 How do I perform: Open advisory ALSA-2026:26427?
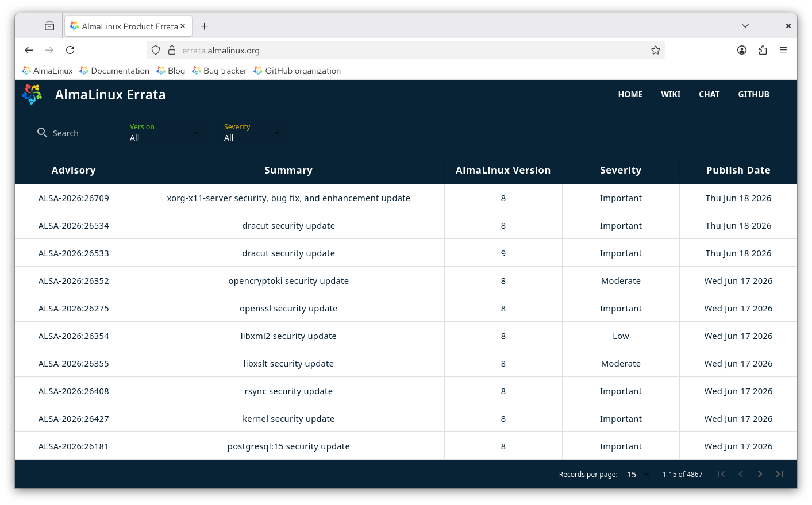[74, 419]
